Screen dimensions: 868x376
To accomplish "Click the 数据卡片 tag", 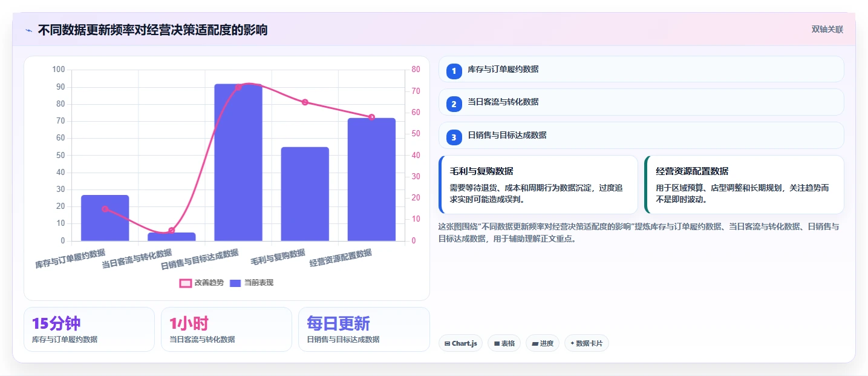I will [586, 343].
